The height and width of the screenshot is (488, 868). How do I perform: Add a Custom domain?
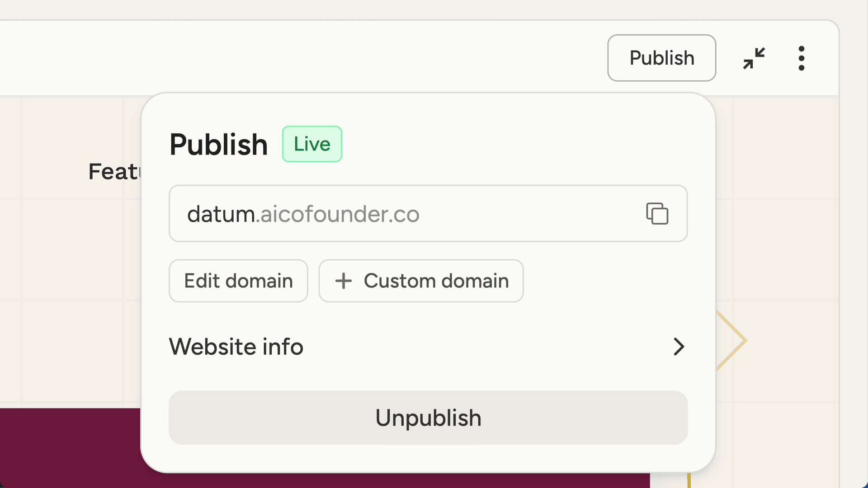[420, 281]
